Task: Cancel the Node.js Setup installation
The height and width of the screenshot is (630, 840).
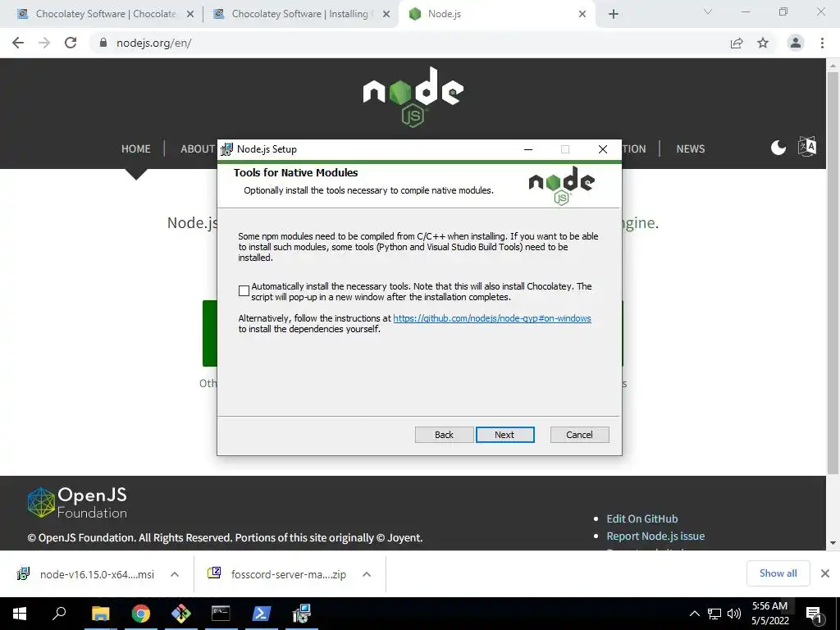Action: (x=580, y=435)
